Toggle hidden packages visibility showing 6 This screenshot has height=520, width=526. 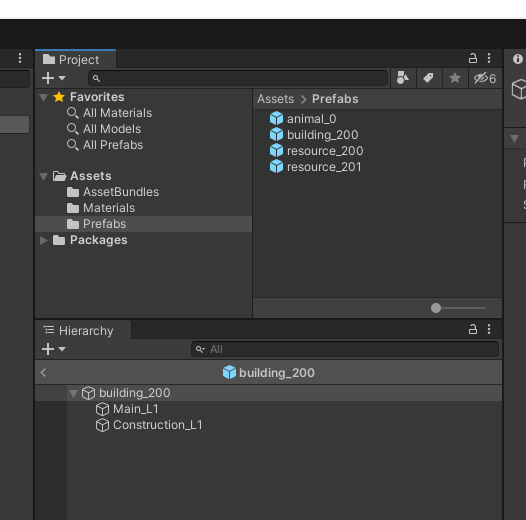click(485, 78)
